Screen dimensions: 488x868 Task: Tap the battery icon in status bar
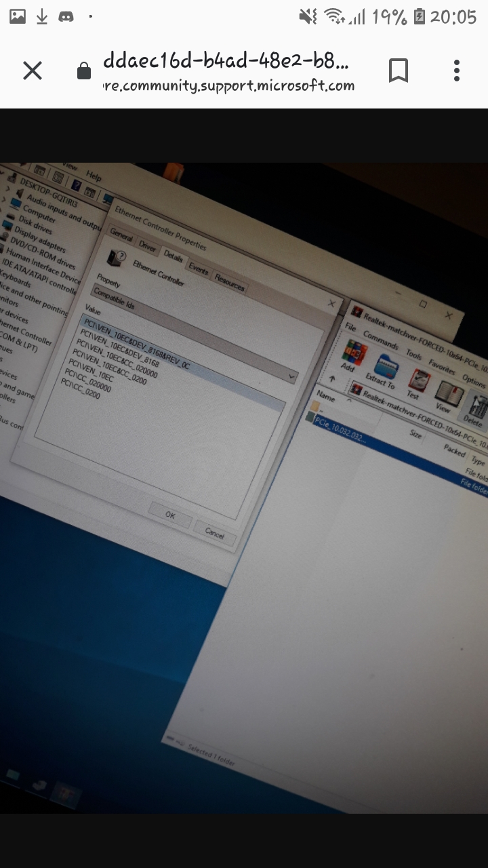[419, 17]
